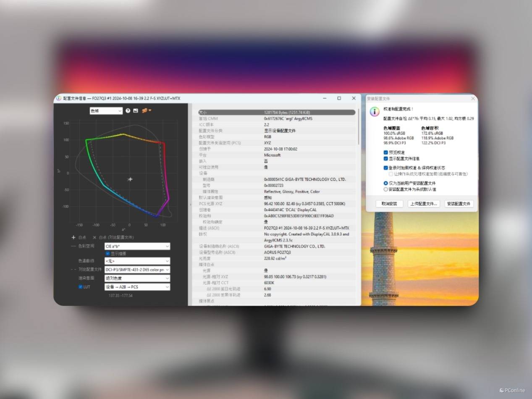The width and height of the screenshot is (532, 399).
Task: Click the 上传配置文件... button
Action: pyautogui.click(x=424, y=204)
